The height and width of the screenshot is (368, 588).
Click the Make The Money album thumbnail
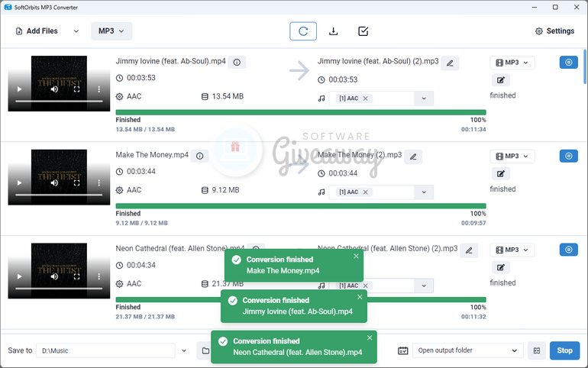[x=59, y=177]
